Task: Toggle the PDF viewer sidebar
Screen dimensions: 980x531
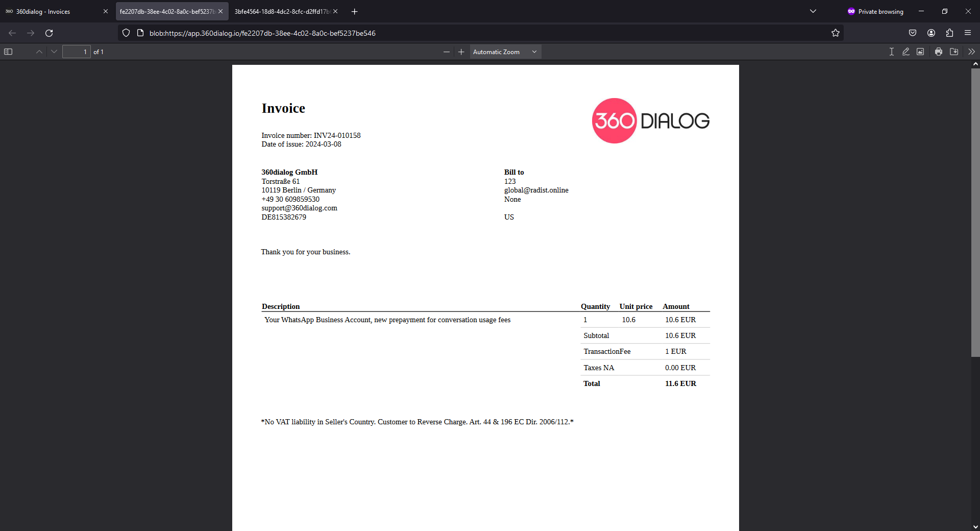Action: (8, 52)
